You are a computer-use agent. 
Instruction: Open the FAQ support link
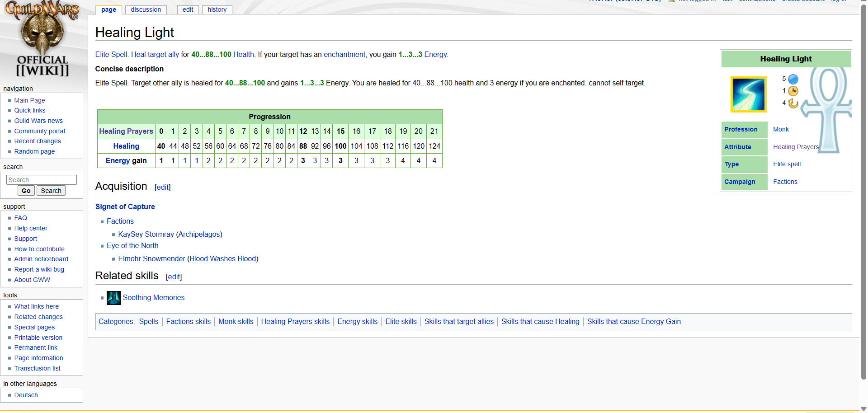pos(21,218)
